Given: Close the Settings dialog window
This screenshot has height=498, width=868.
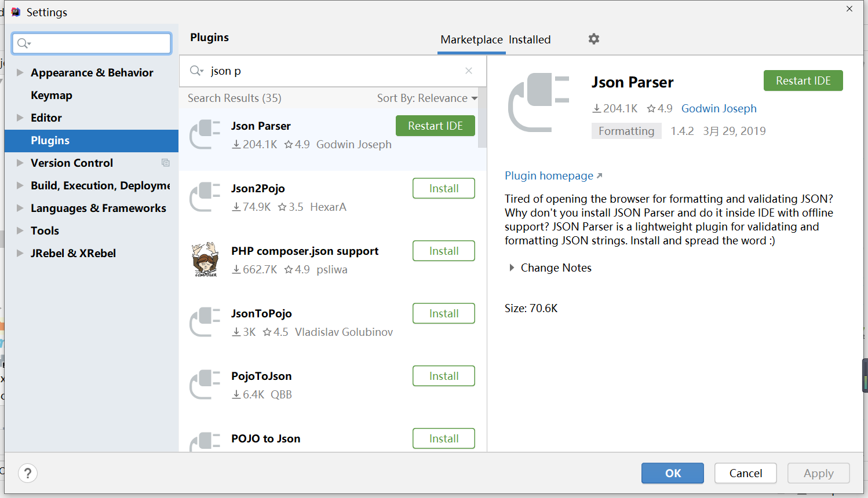Looking at the screenshot, I should 849,9.
